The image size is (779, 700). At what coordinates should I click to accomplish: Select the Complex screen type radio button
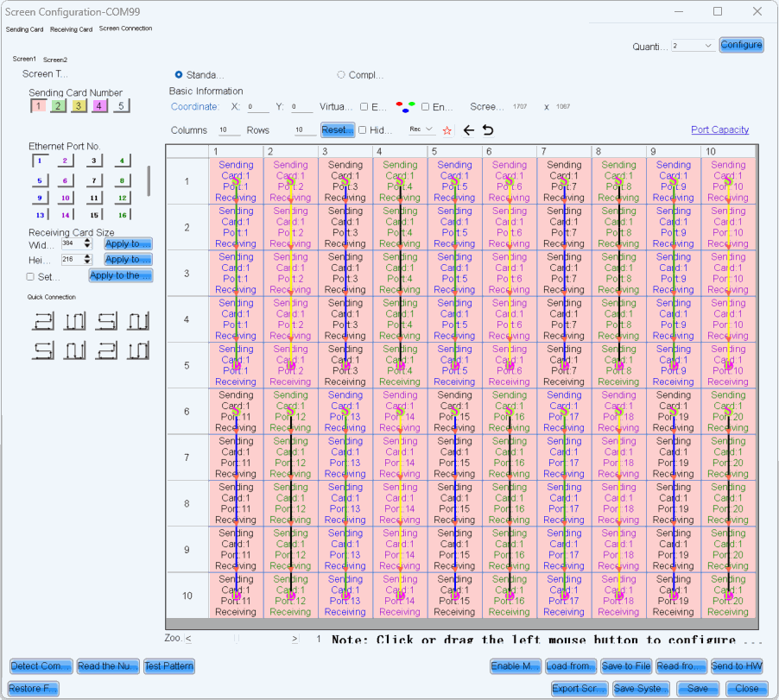point(341,75)
